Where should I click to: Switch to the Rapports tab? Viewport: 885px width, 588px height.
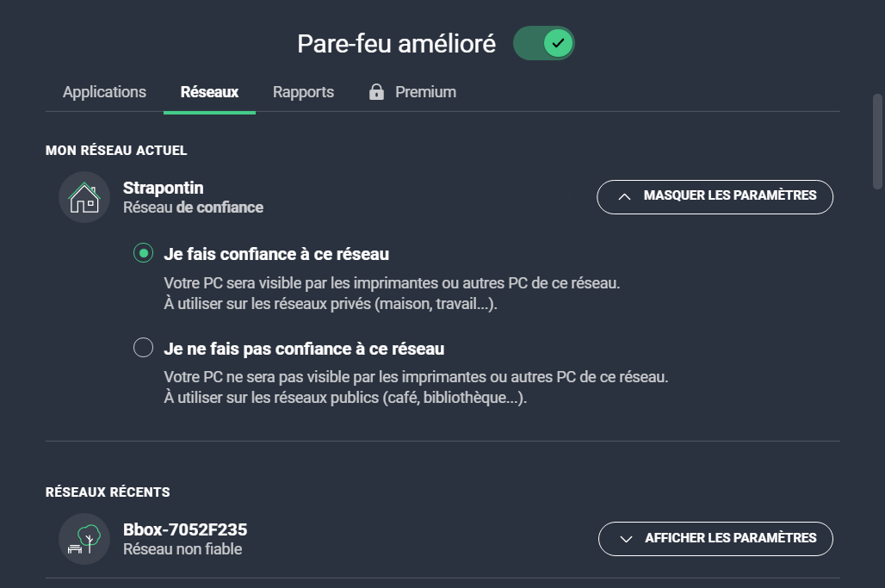point(303,91)
